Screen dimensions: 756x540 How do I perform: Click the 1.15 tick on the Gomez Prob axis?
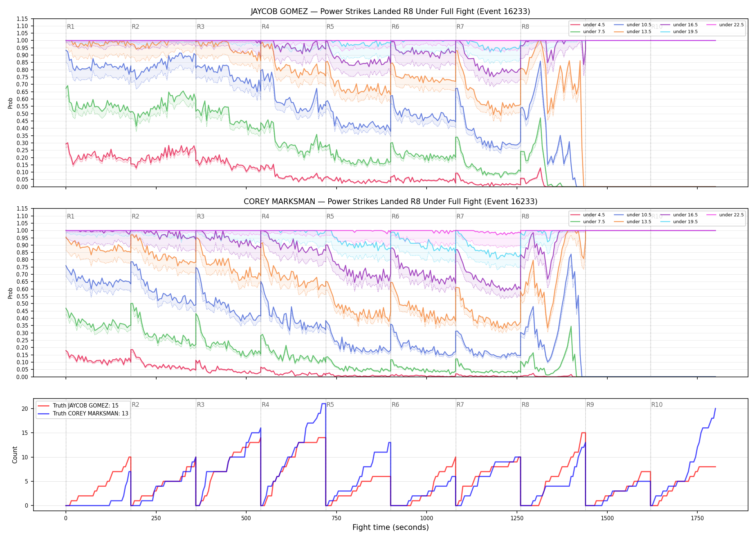22,19
